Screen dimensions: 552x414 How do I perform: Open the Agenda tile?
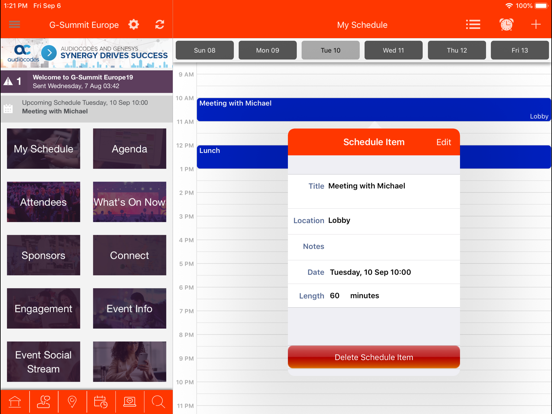pyautogui.click(x=130, y=149)
